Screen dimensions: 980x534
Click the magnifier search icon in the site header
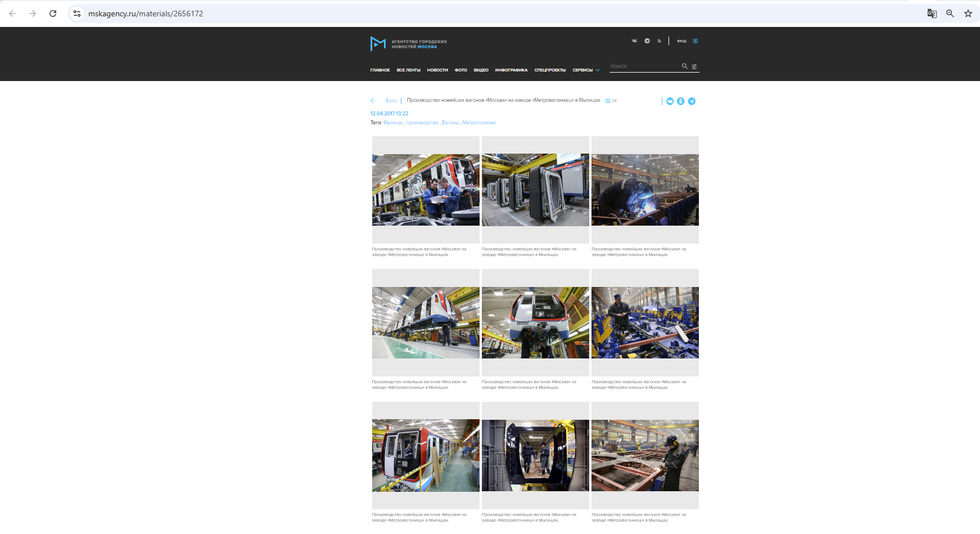pyautogui.click(x=685, y=66)
